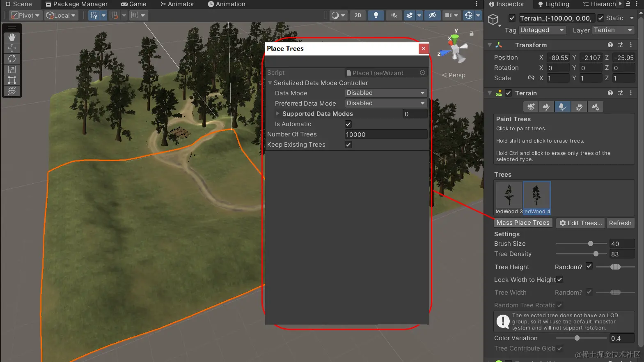Toggle Is Automatic checkbox
This screenshot has width=644, height=362.
point(348,124)
